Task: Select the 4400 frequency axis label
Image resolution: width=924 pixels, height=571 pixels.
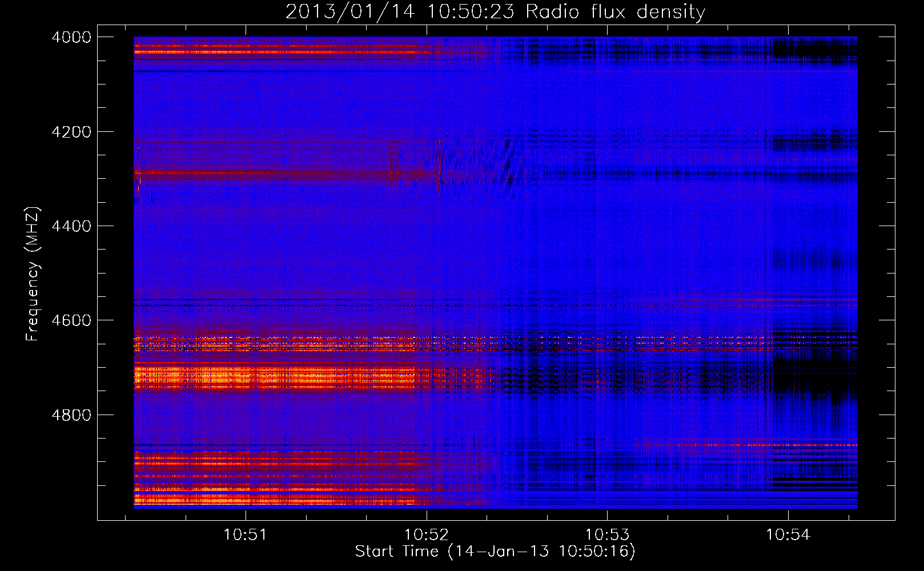Action: tap(71, 226)
